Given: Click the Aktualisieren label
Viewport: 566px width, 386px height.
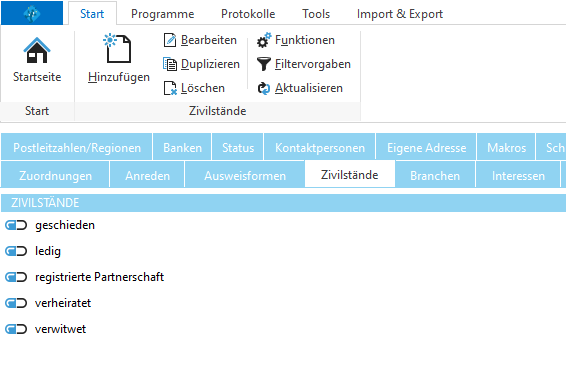Looking at the screenshot, I should pyautogui.click(x=309, y=88).
